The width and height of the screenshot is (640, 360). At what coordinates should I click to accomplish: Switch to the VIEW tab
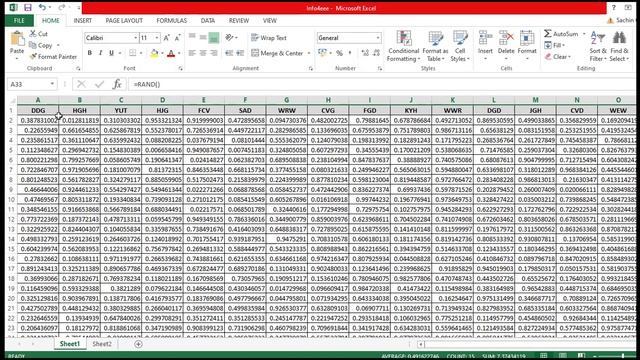pyautogui.click(x=269, y=20)
